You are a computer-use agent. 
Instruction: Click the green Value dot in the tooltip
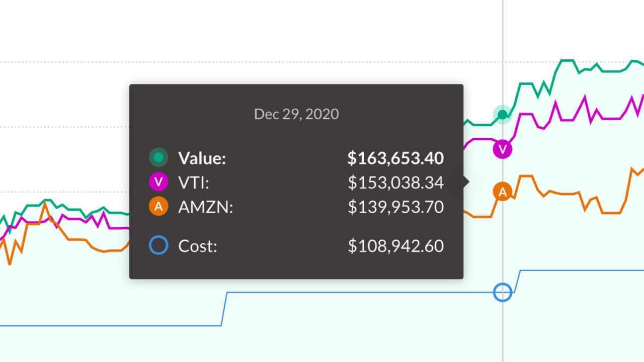(158, 158)
